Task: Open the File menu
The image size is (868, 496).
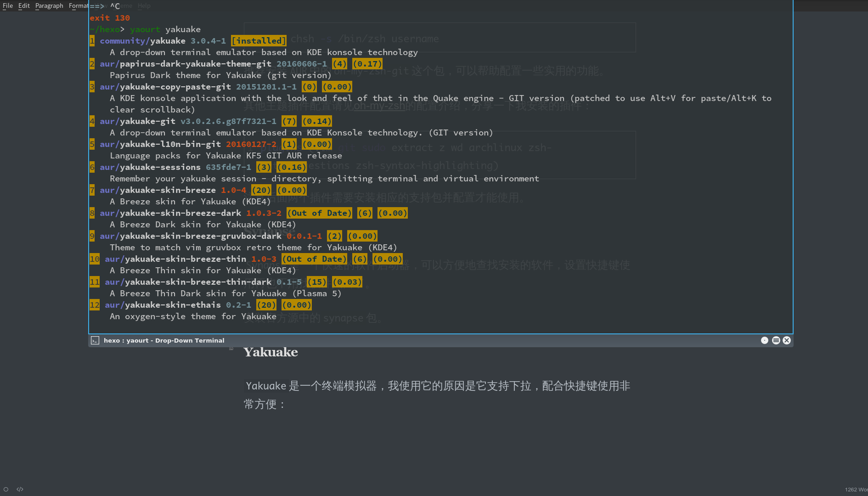Action: pyautogui.click(x=8, y=6)
